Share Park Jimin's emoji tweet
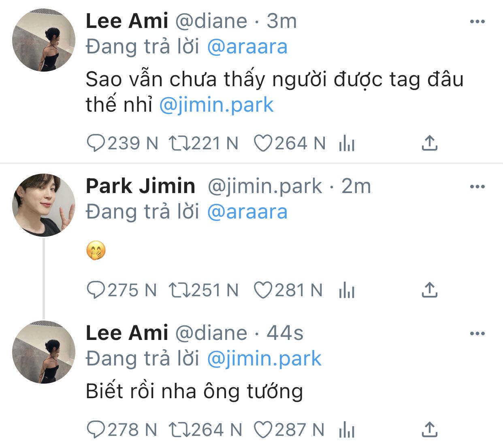The height and width of the screenshot is (448, 503). pyautogui.click(x=429, y=290)
